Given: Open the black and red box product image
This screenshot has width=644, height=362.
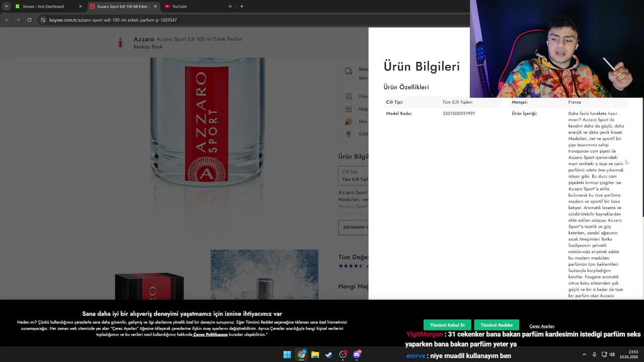Looking at the screenshot, I should [x=149, y=287].
